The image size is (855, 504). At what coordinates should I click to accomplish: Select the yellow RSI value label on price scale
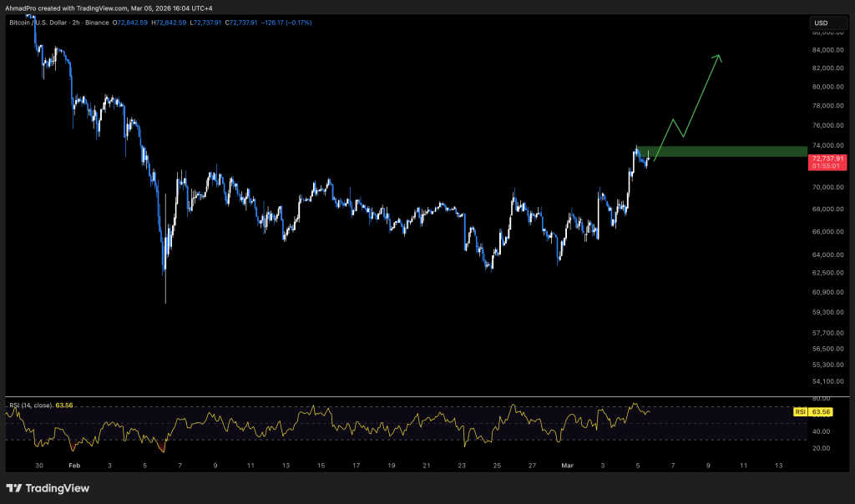[x=819, y=411]
